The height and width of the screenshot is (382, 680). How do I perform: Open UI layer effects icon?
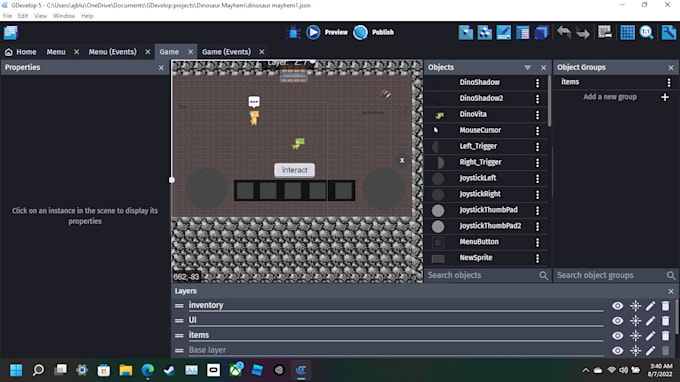pos(635,321)
